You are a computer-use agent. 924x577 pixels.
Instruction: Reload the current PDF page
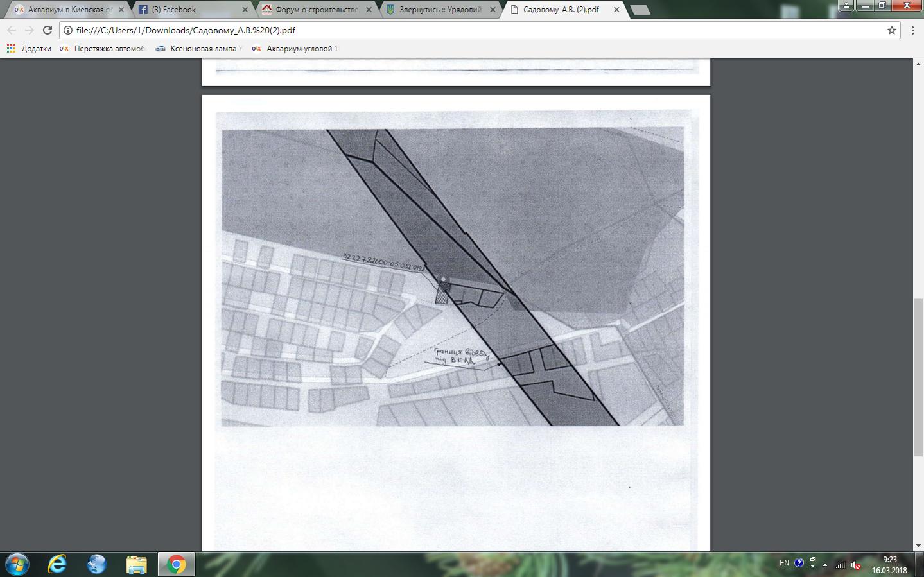click(48, 30)
